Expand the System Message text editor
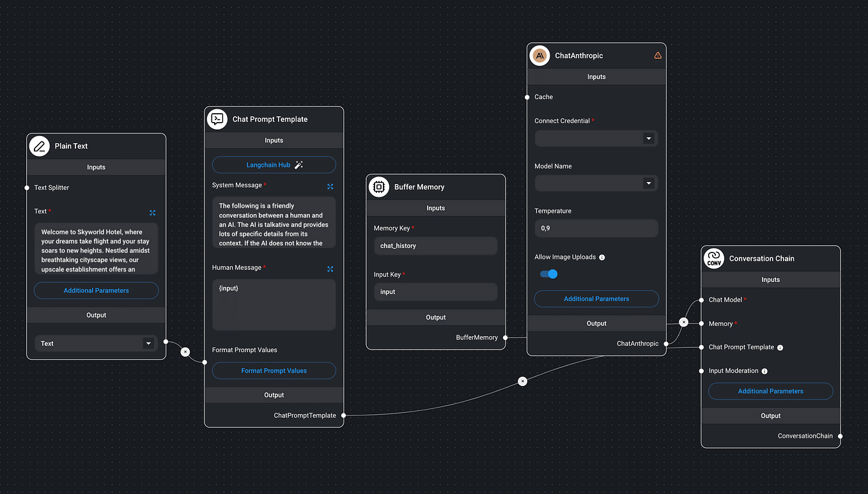868x494 pixels. (x=330, y=187)
